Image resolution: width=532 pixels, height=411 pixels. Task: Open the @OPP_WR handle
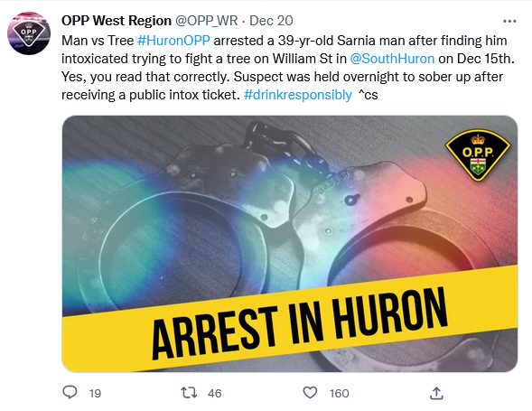206,21
